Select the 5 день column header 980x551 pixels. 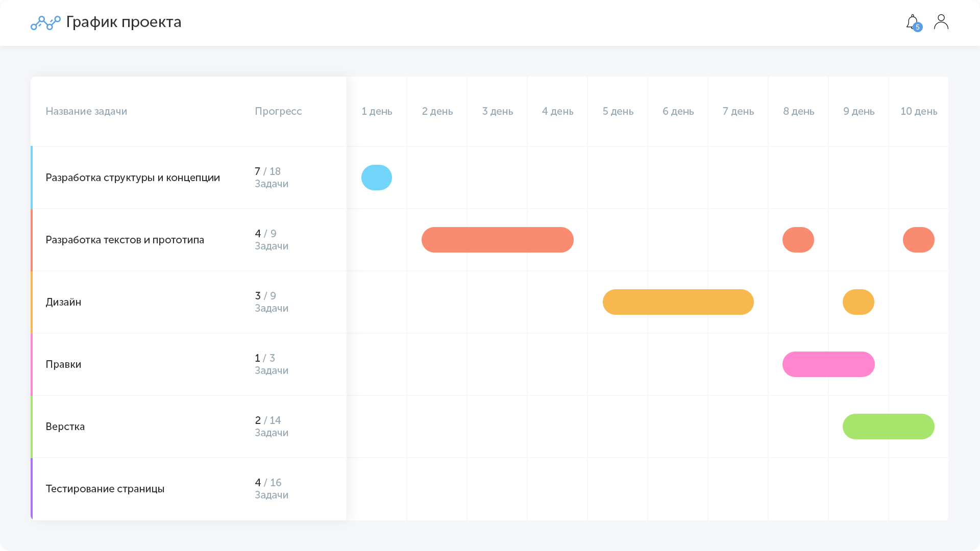[x=618, y=111]
